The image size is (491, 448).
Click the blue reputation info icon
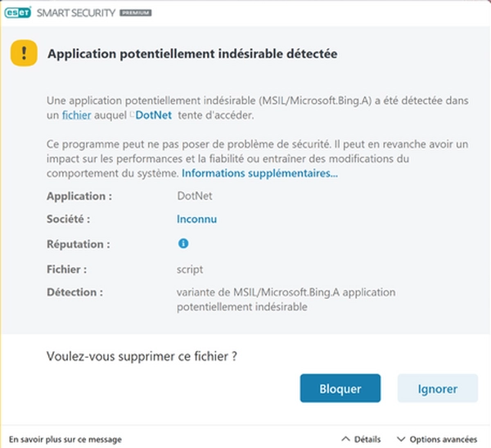183,243
